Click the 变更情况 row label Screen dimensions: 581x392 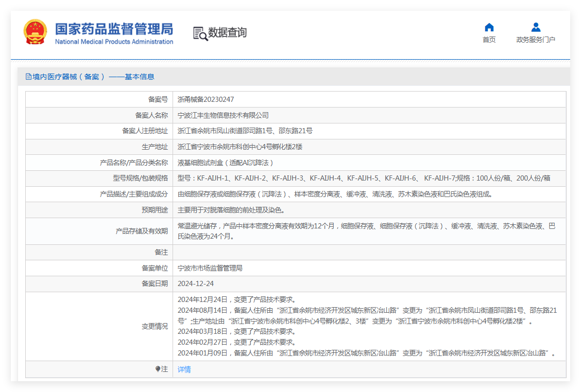pos(155,326)
